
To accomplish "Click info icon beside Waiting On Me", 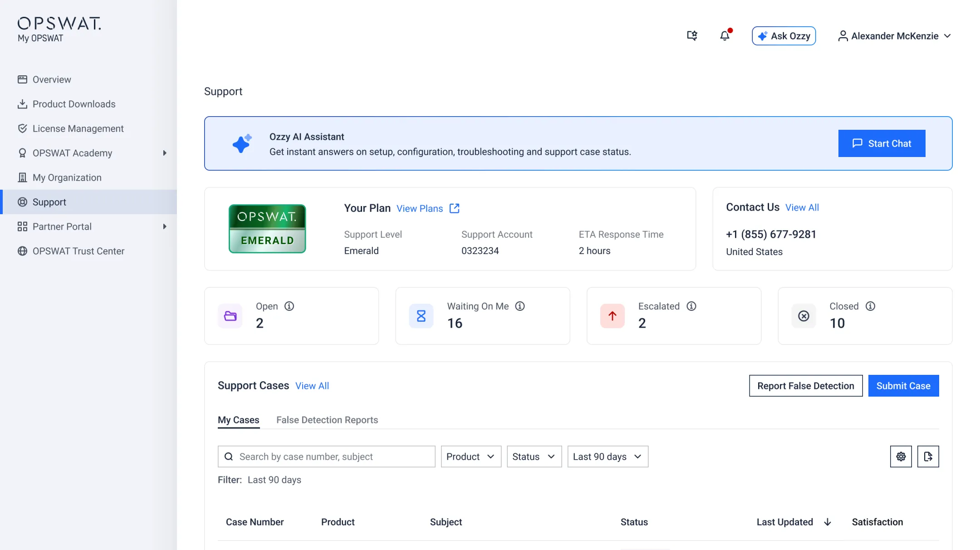I will coord(520,306).
